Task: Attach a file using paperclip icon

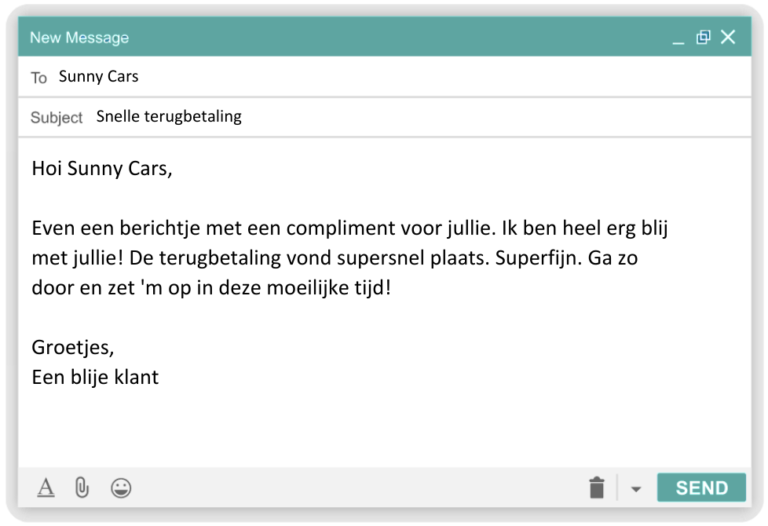Action: click(x=82, y=488)
